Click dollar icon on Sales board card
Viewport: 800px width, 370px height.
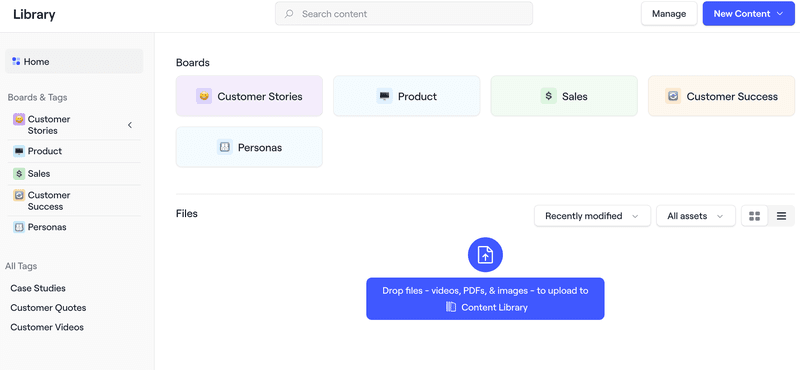(548, 96)
